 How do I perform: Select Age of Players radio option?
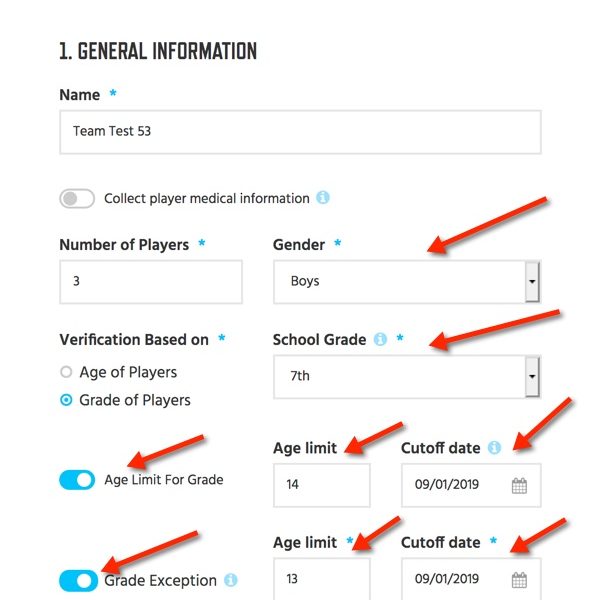(x=66, y=372)
